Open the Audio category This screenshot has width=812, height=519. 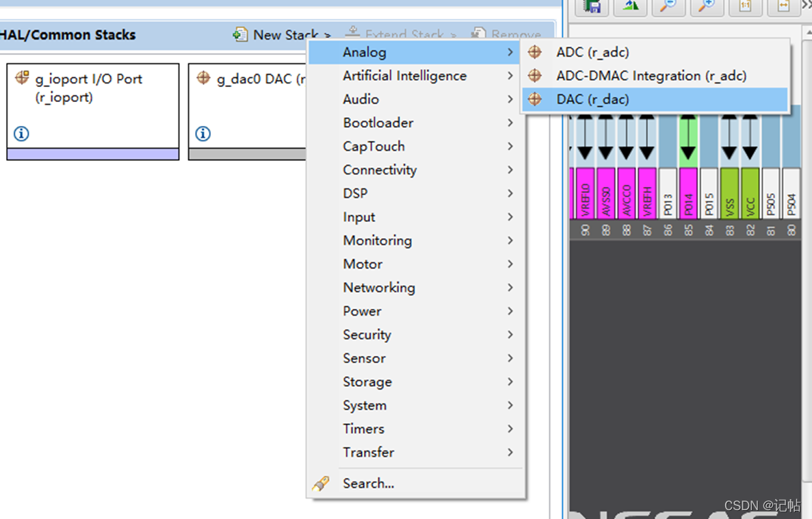pyautogui.click(x=415, y=99)
